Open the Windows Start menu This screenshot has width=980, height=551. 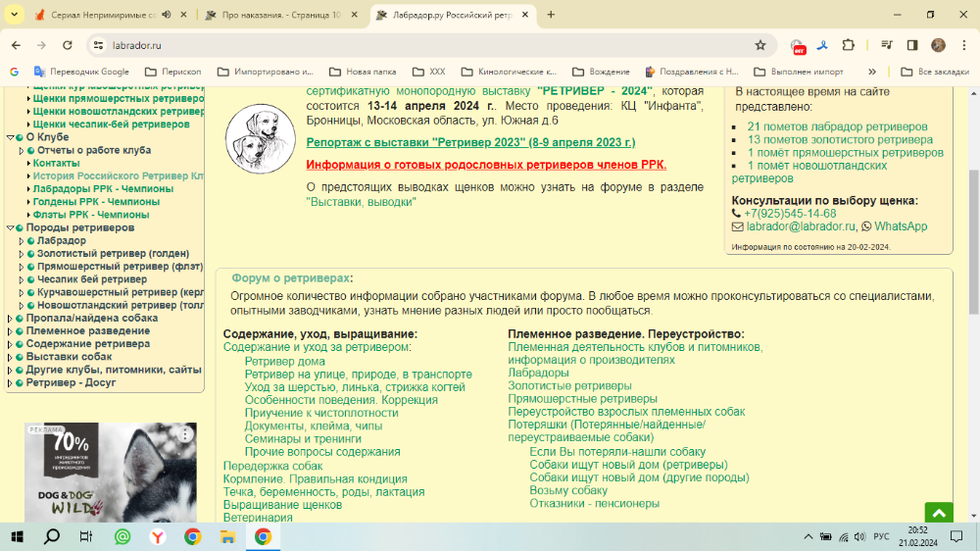click(17, 536)
